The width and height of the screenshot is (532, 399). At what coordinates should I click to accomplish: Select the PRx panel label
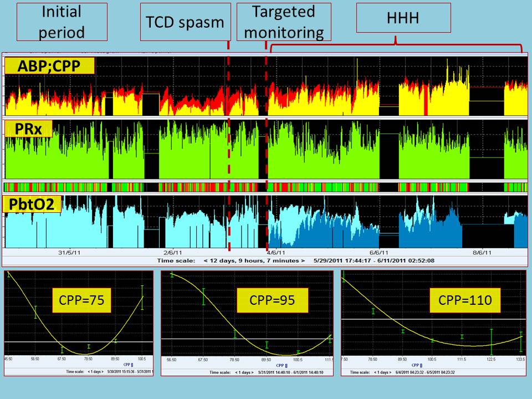pos(29,129)
